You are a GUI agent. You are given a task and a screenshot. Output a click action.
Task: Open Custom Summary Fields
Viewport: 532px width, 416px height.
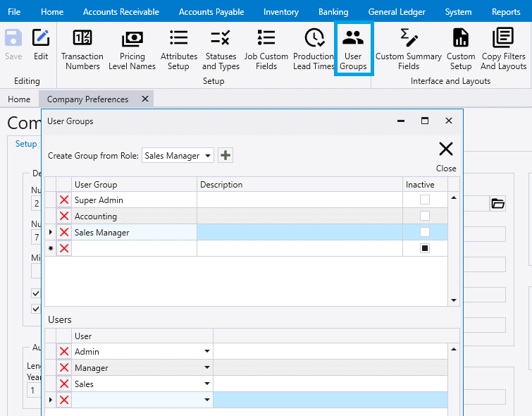pos(409,49)
